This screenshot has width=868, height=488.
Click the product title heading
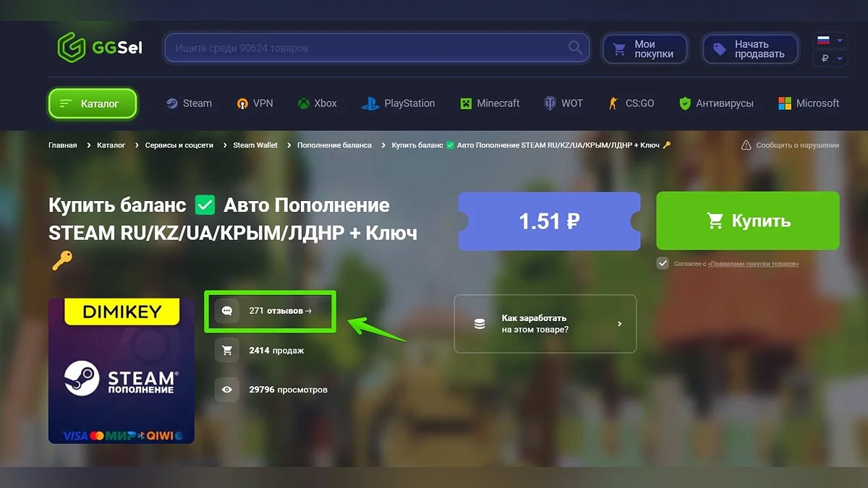click(x=233, y=234)
